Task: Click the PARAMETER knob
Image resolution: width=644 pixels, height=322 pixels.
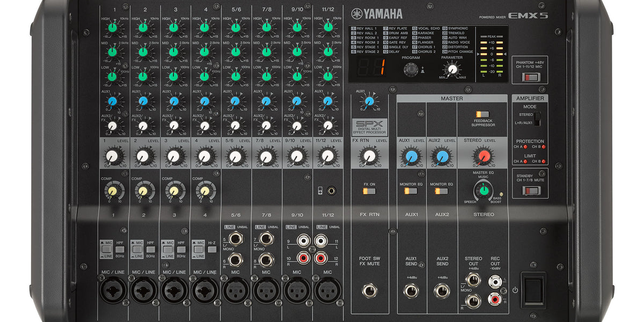Action: pos(452,68)
